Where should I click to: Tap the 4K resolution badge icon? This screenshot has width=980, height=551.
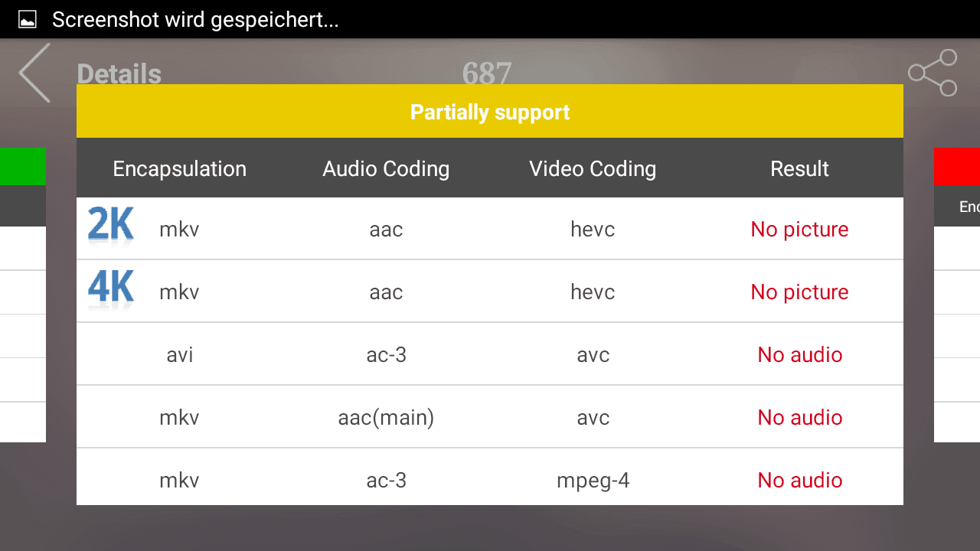click(x=111, y=289)
